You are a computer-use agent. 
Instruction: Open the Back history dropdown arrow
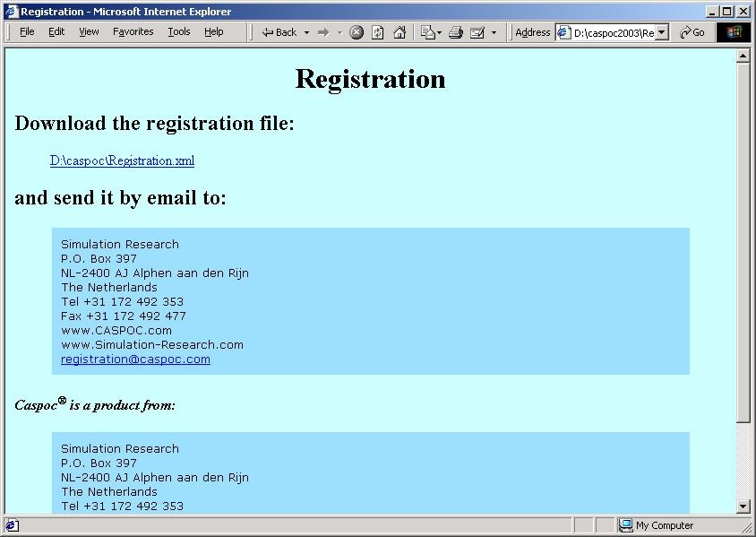click(x=306, y=32)
